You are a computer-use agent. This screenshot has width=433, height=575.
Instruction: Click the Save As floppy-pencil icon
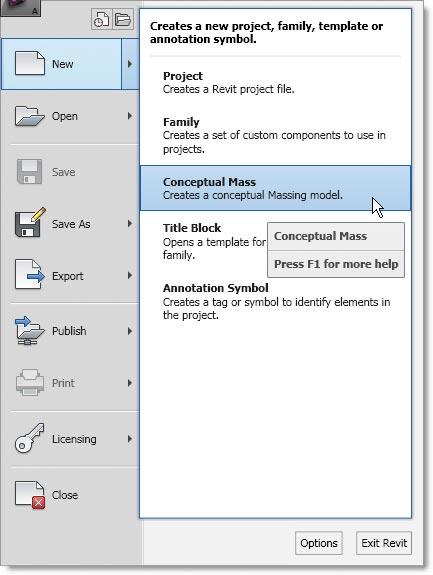tap(30, 223)
